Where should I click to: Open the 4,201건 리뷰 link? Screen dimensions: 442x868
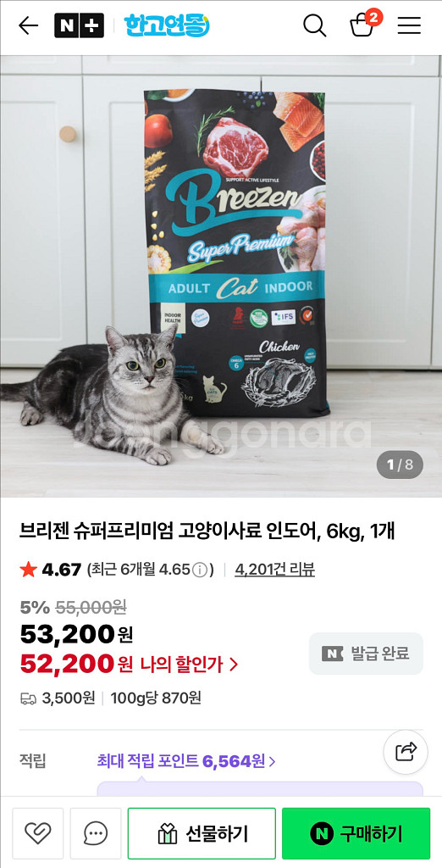coord(275,570)
